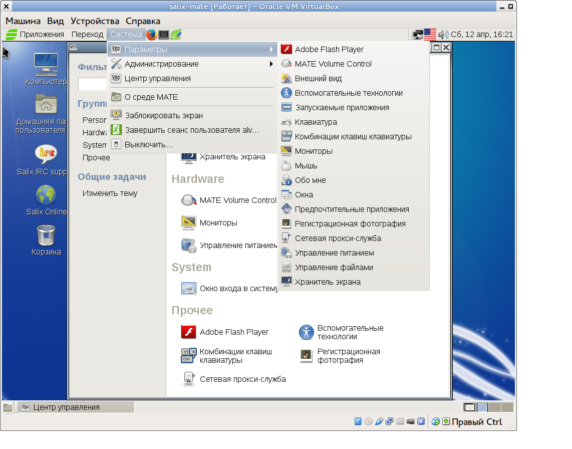Click the Control Center filter input field
Viewport: 572px width, 449px height.
pyautogui.click(x=92, y=84)
